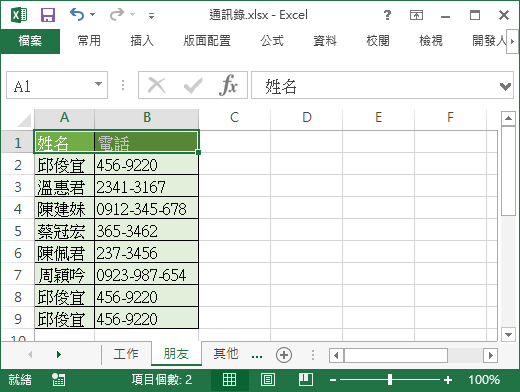
Task: Open the 版面配置 ribbon tab
Action: tap(207, 41)
